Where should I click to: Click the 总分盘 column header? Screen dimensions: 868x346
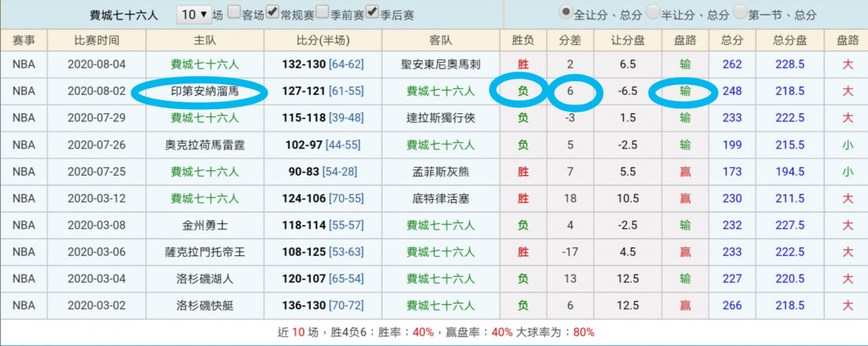tap(790, 40)
